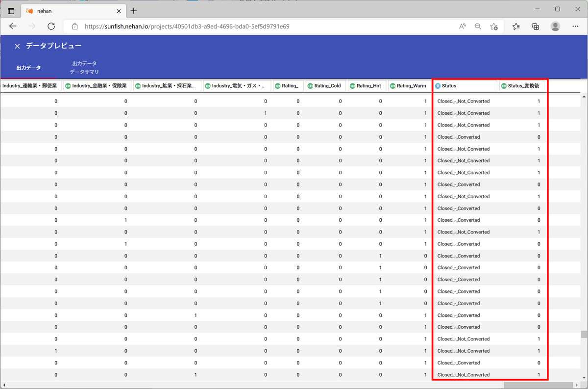Click the read aloud icon
588x389 pixels.
tap(462, 26)
